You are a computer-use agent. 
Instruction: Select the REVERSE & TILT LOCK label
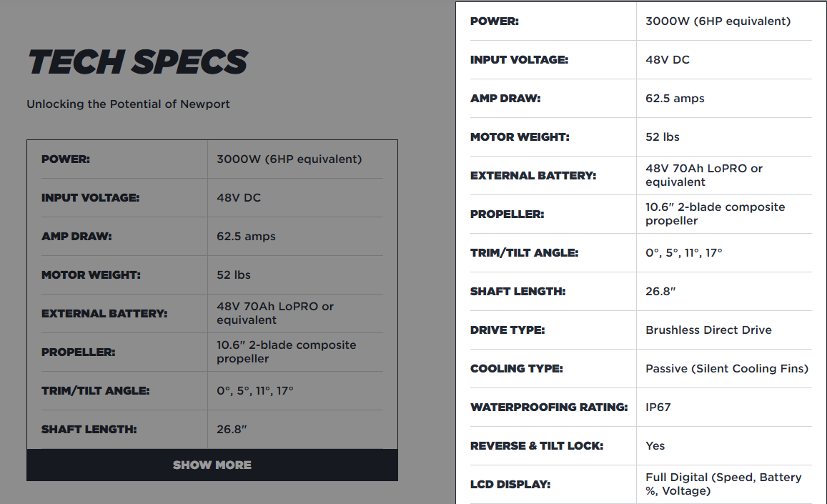tap(537, 446)
